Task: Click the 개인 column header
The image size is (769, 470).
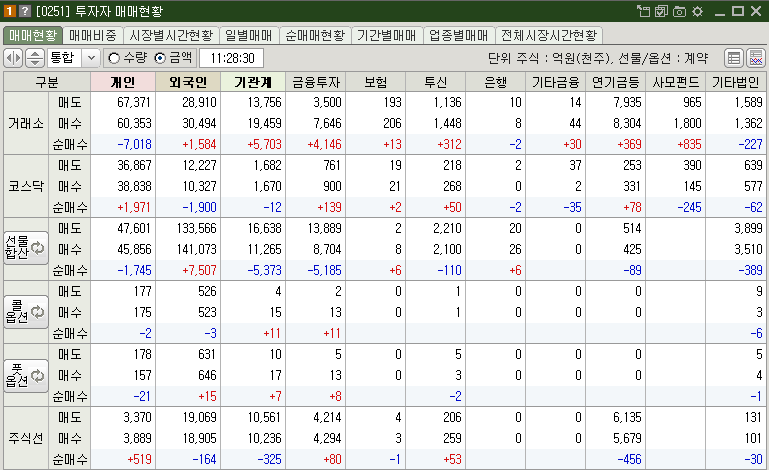Action: 123,82
